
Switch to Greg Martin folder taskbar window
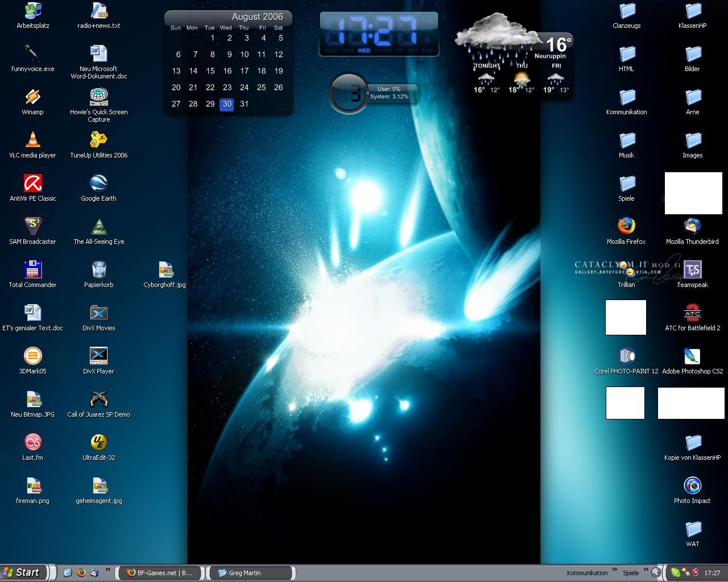click(x=251, y=573)
